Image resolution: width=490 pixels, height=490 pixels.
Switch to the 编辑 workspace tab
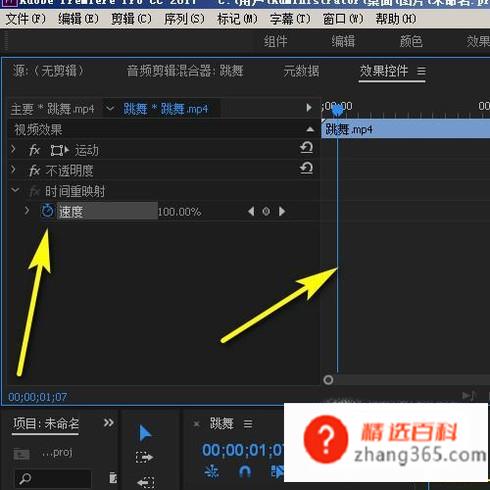click(343, 41)
